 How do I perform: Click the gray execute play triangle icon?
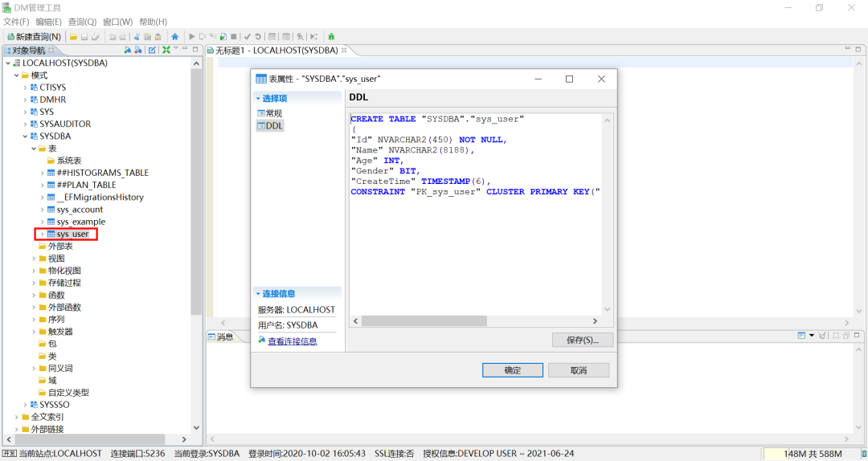[x=191, y=36]
